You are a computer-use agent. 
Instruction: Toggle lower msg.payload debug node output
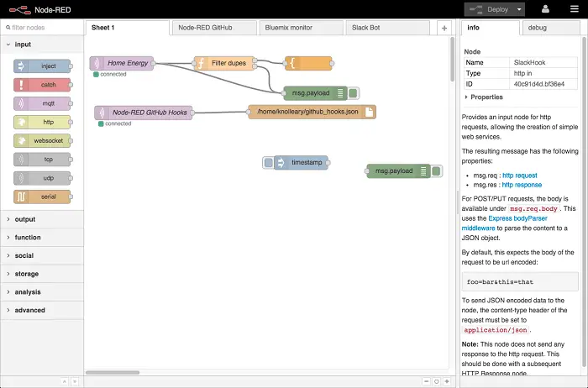pyautogui.click(x=436, y=171)
